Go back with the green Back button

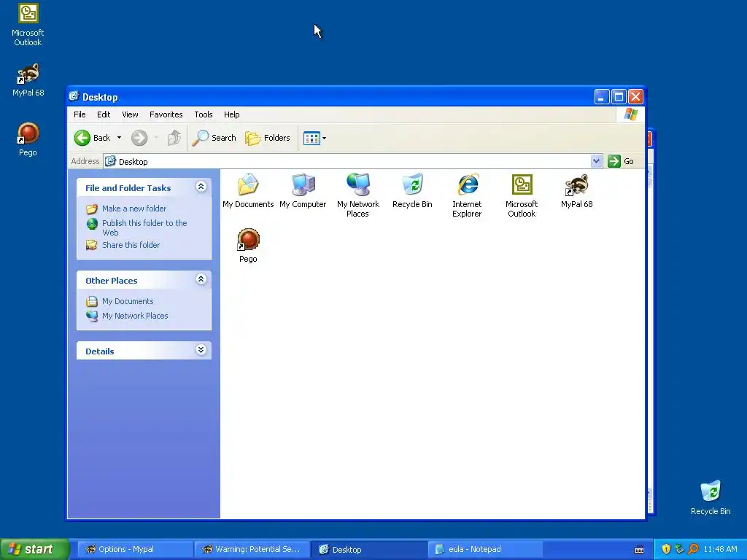(93, 138)
